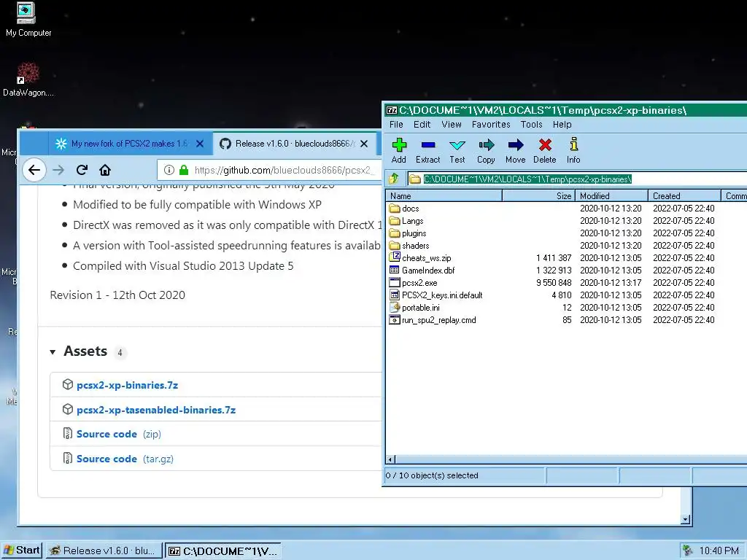747x560 pixels.
Task: Go to the browser Home page
Action: pos(105,170)
